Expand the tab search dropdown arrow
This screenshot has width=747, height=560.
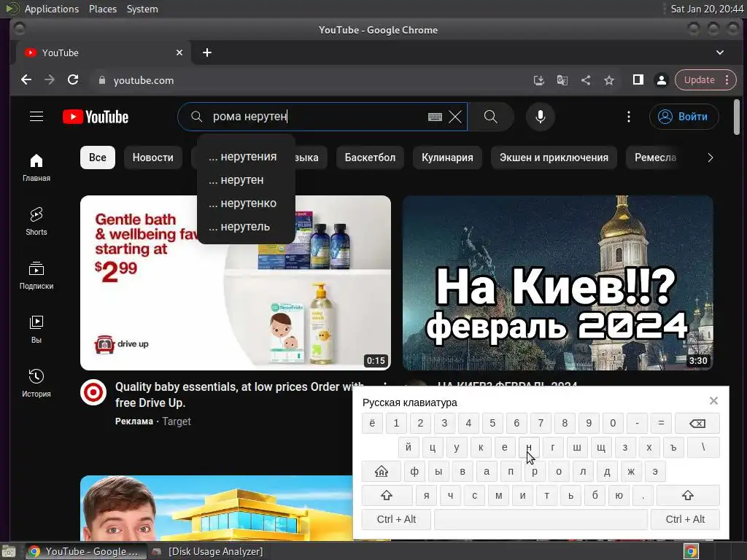[x=720, y=52]
